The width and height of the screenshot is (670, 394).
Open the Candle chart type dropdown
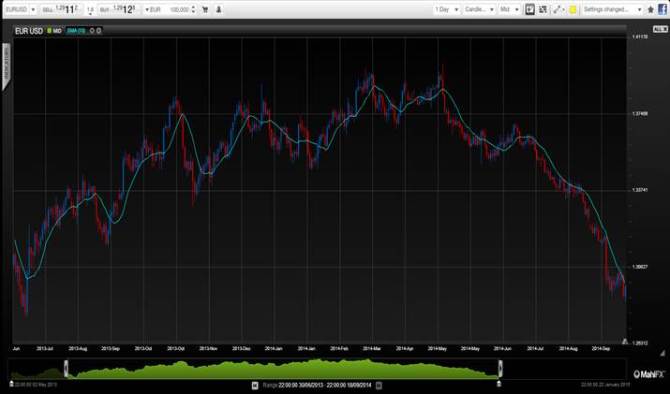(479, 9)
